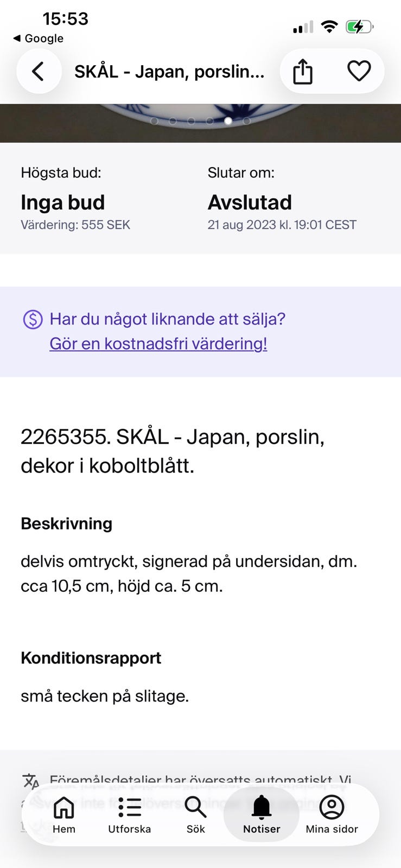
Task: Open Sök search tab
Action: coord(196,815)
